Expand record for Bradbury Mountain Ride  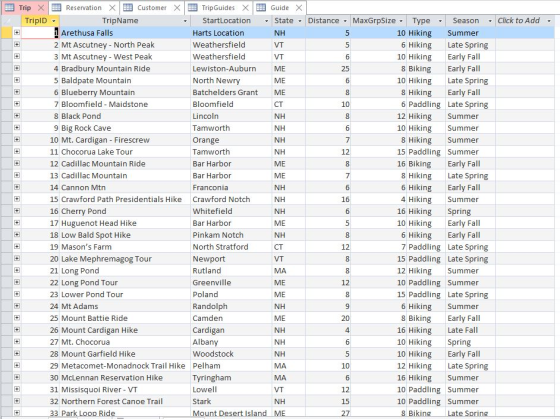(x=17, y=68)
